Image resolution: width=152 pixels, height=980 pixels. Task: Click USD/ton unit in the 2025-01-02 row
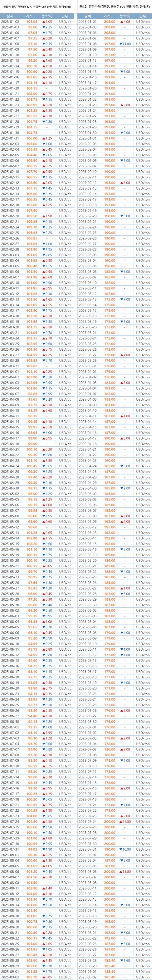coord(143,22)
